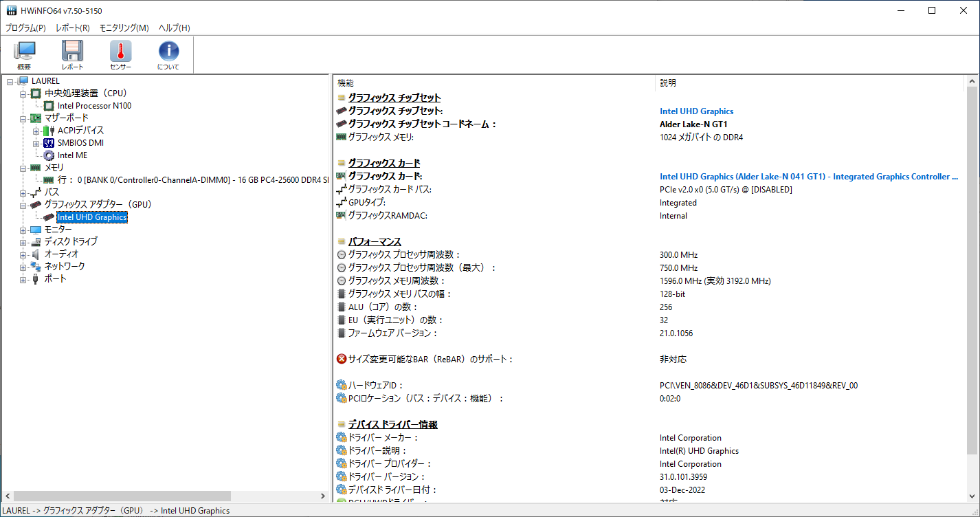
Task: Open the ヘルプ(H) menu
Action: (175, 28)
